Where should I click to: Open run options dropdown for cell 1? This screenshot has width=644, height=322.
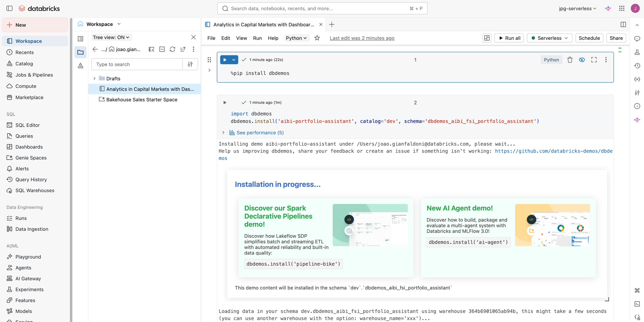pos(234,60)
